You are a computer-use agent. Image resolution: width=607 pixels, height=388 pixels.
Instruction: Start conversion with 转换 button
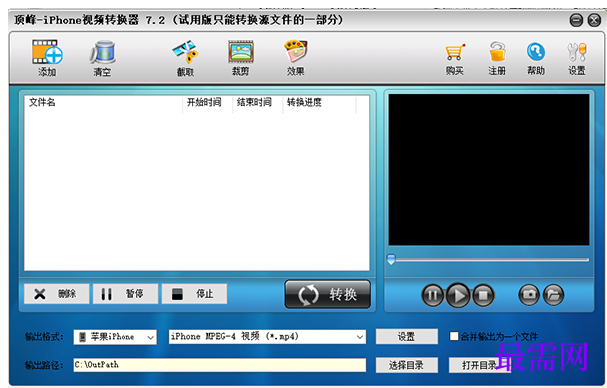pyautogui.click(x=328, y=295)
